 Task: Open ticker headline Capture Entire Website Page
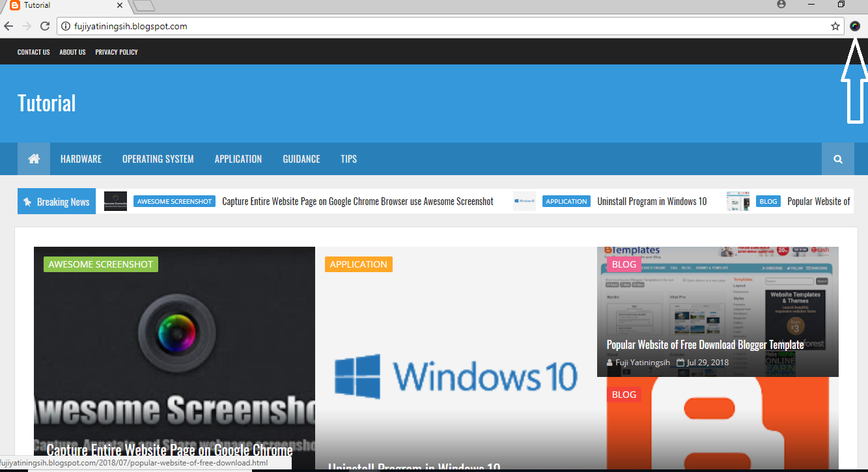click(357, 202)
